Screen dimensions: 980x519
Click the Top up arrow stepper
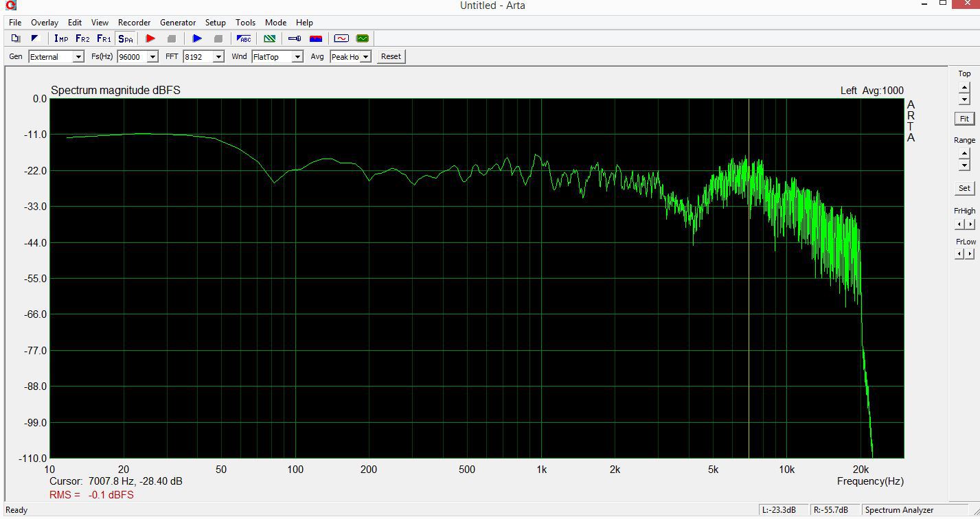[964, 87]
